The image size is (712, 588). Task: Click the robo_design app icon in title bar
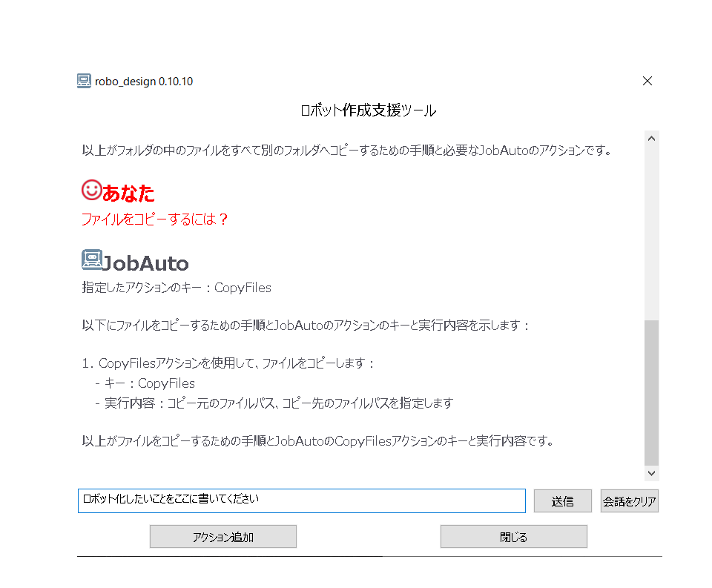84,82
